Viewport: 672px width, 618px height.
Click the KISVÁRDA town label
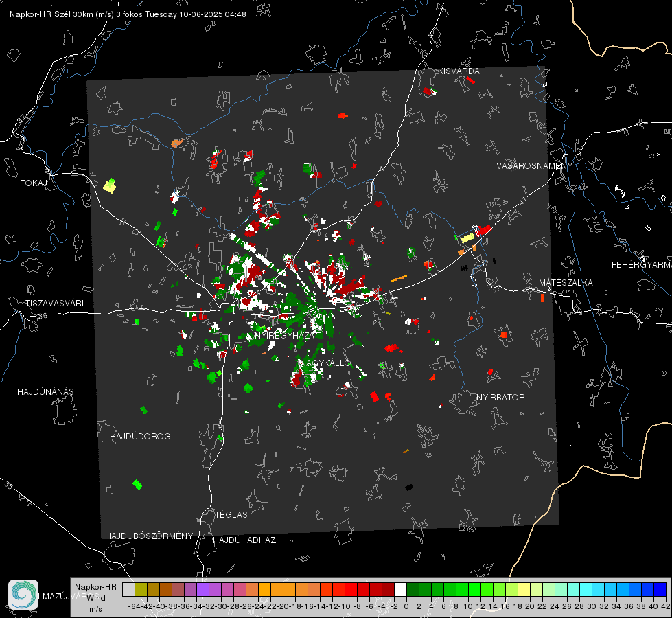pyautogui.click(x=459, y=71)
